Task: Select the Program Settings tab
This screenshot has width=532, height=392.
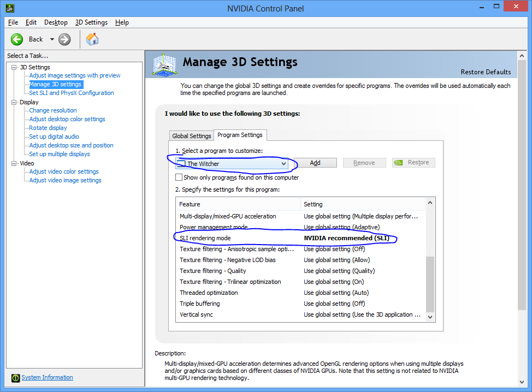Action: (240, 135)
